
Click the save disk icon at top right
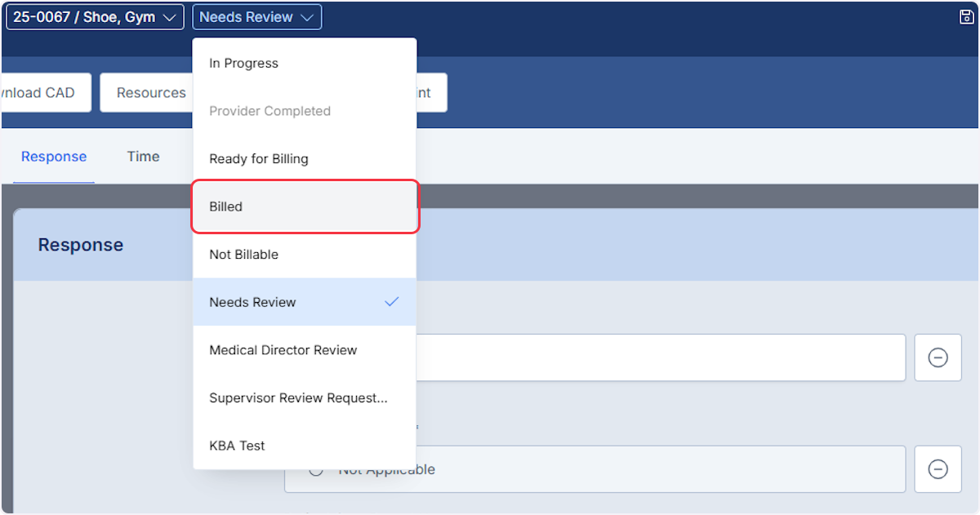966,17
